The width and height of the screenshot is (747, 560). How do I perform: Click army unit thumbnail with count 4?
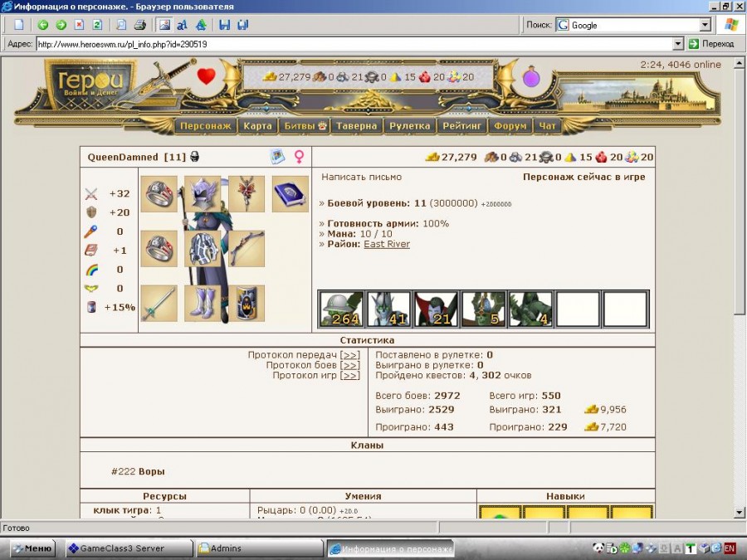click(x=530, y=309)
